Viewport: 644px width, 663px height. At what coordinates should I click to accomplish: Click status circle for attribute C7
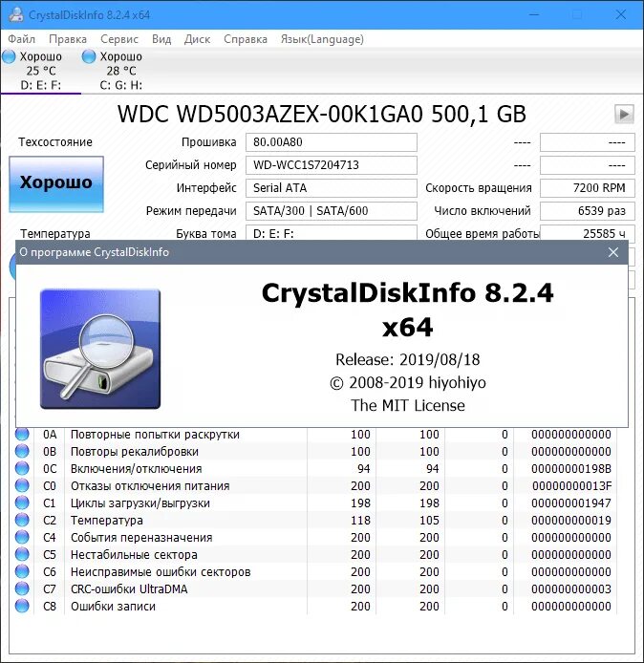point(22,588)
